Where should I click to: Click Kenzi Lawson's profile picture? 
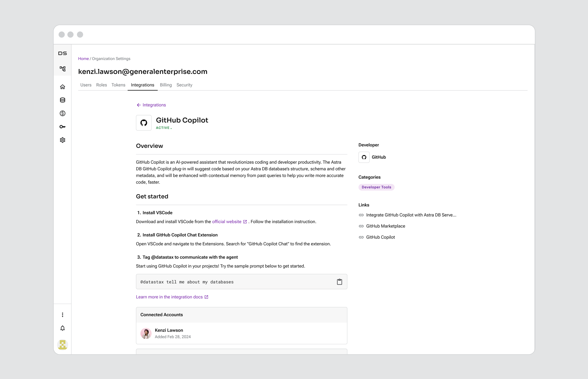(x=146, y=333)
